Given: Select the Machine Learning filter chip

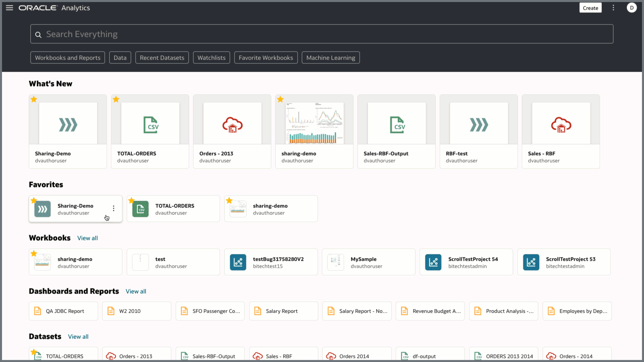Looking at the screenshot, I should coord(330,57).
